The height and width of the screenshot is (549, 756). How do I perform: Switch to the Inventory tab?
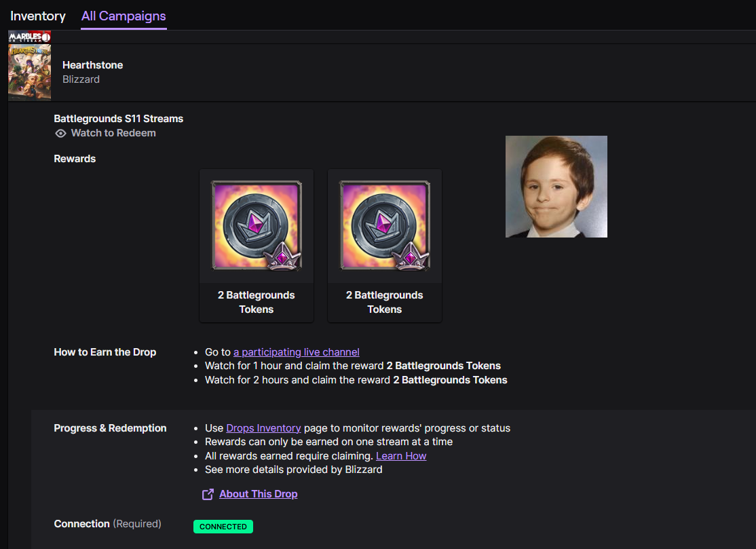coord(37,16)
